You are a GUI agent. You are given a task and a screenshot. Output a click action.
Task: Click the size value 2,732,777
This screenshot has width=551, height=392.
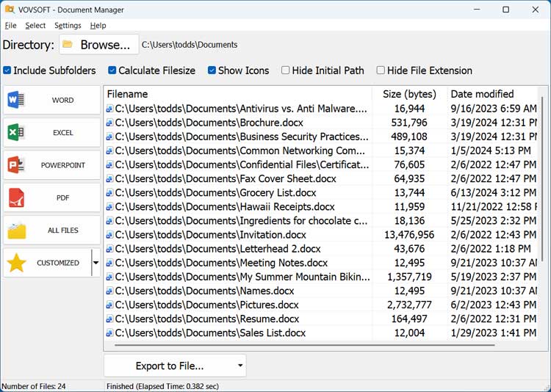tap(409, 305)
